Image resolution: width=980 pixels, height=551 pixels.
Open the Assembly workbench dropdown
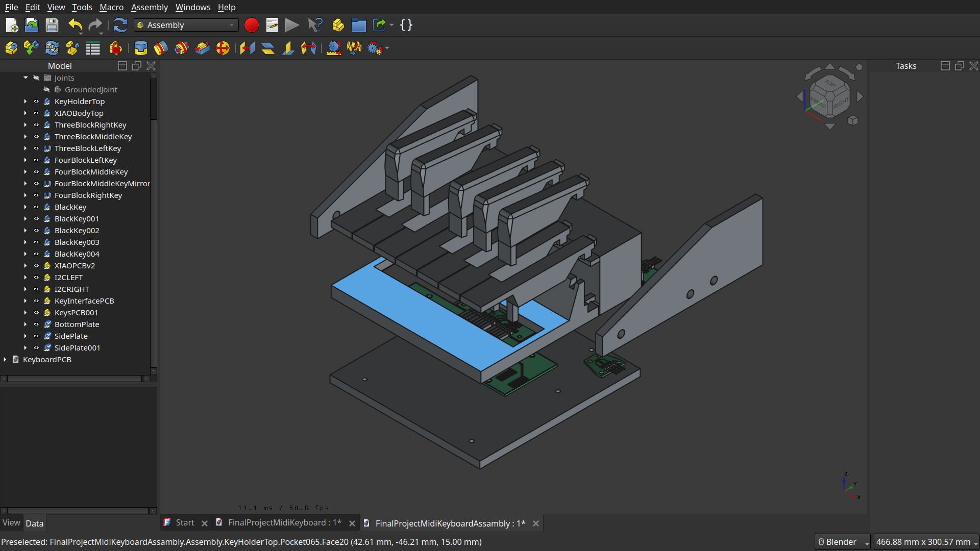pyautogui.click(x=186, y=25)
